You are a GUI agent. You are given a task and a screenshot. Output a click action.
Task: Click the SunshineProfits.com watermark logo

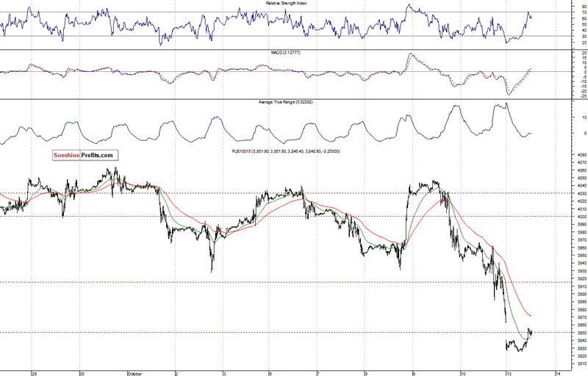(x=85, y=156)
